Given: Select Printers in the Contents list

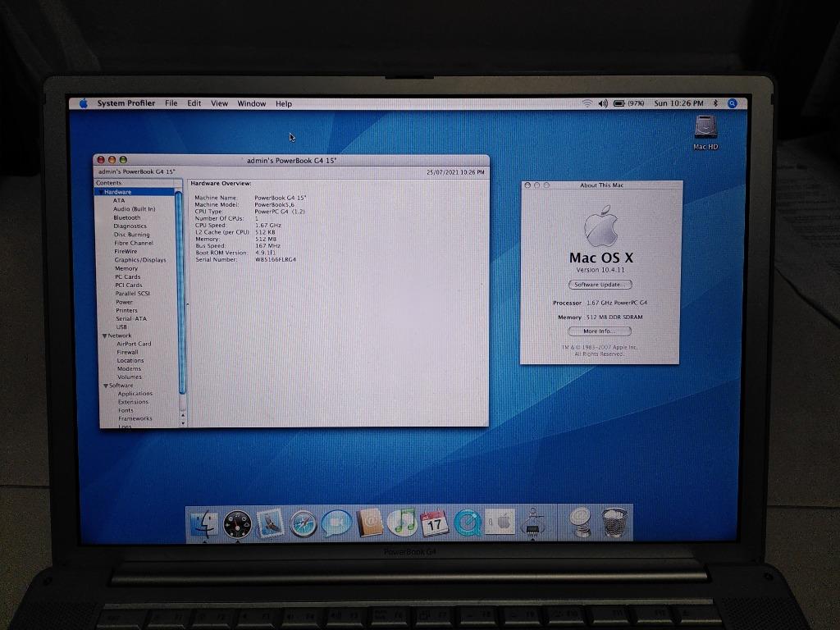Looking at the screenshot, I should pyautogui.click(x=127, y=311).
